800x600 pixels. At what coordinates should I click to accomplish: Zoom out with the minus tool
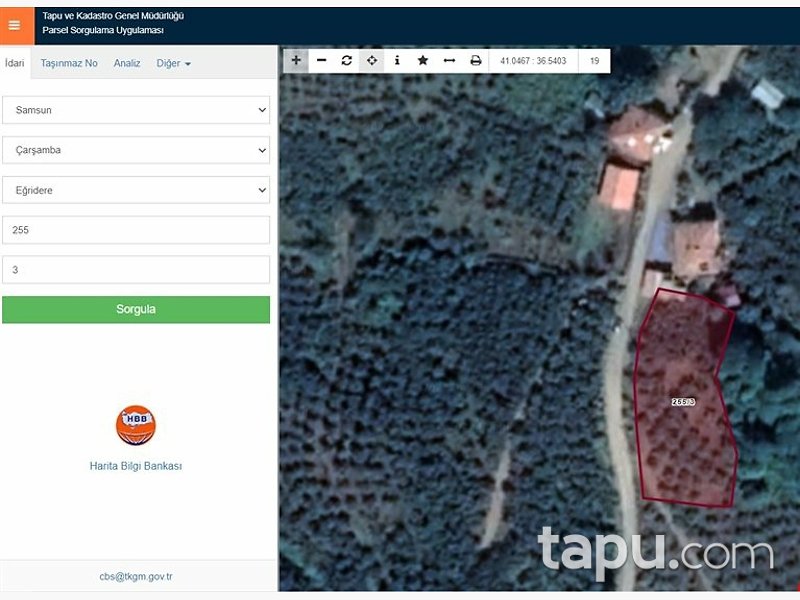click(x=321, y=61)
